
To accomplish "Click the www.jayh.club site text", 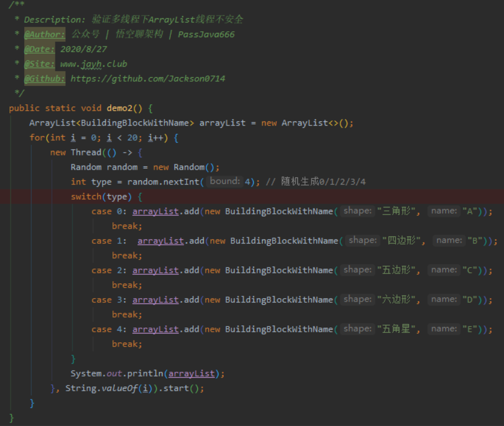I will pos(94,64).
